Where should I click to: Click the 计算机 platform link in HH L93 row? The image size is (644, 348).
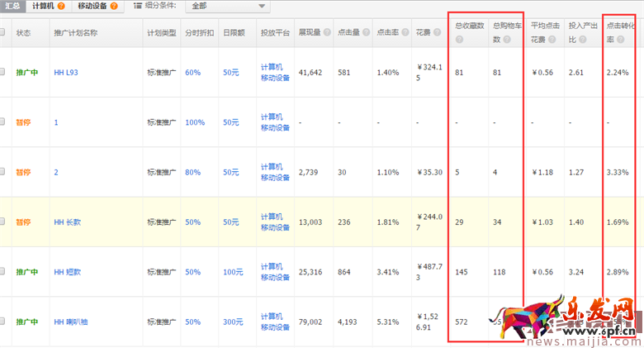point(272,67)
